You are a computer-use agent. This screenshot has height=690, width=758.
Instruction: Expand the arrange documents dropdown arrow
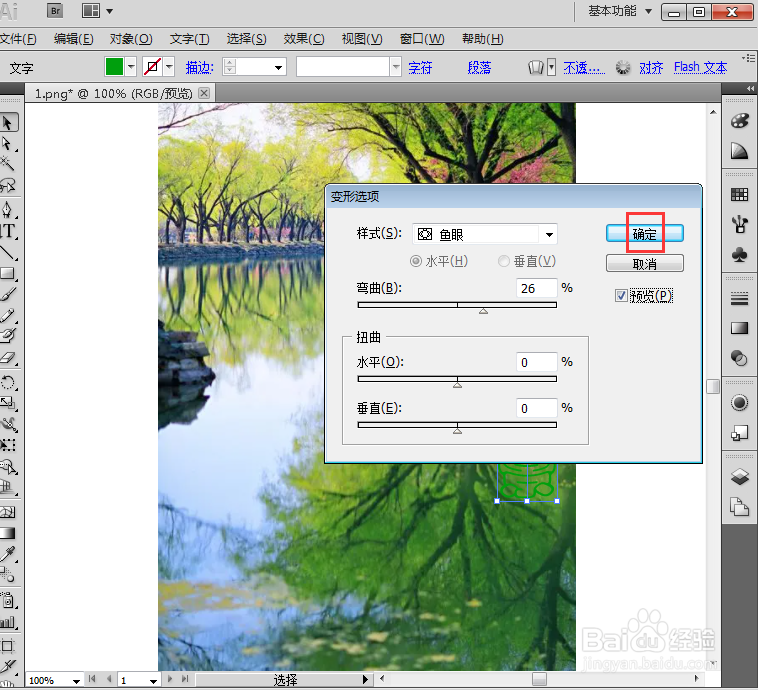pyautogui.click(x=110, y=11)
